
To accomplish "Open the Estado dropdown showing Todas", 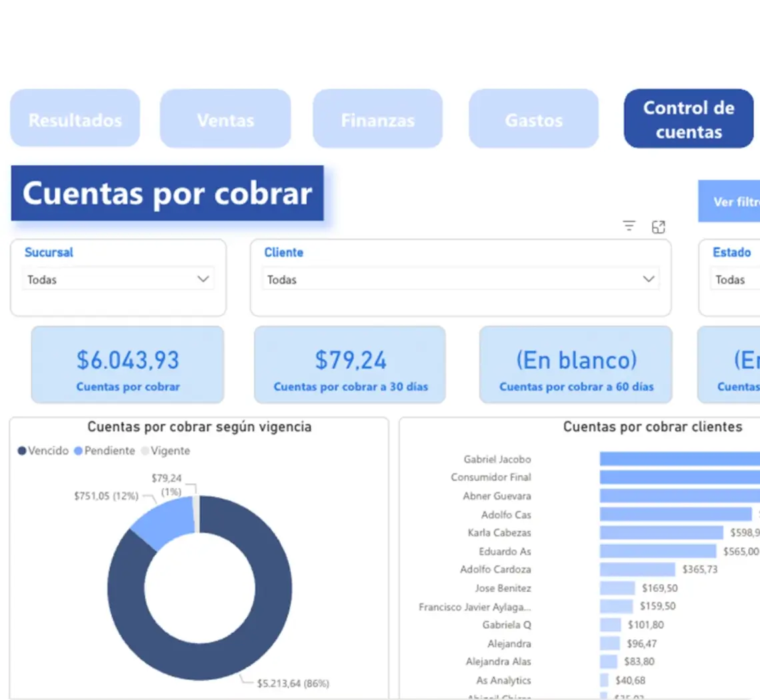I will (x=735, y=280).
